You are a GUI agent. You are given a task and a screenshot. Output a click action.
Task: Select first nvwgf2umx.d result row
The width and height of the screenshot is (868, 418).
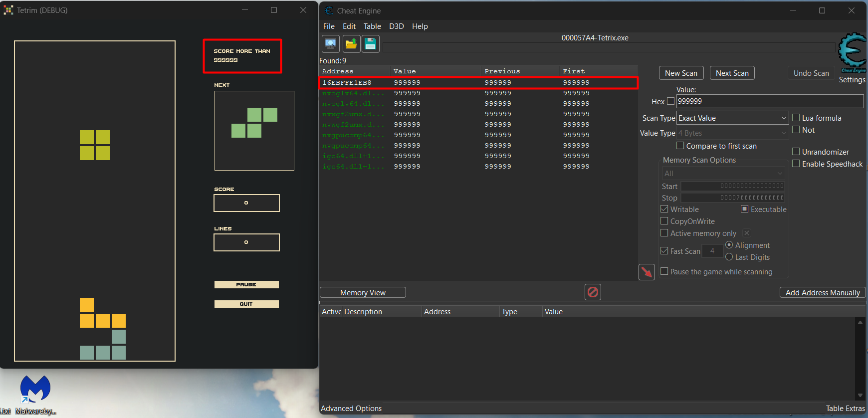coord(478,114)
